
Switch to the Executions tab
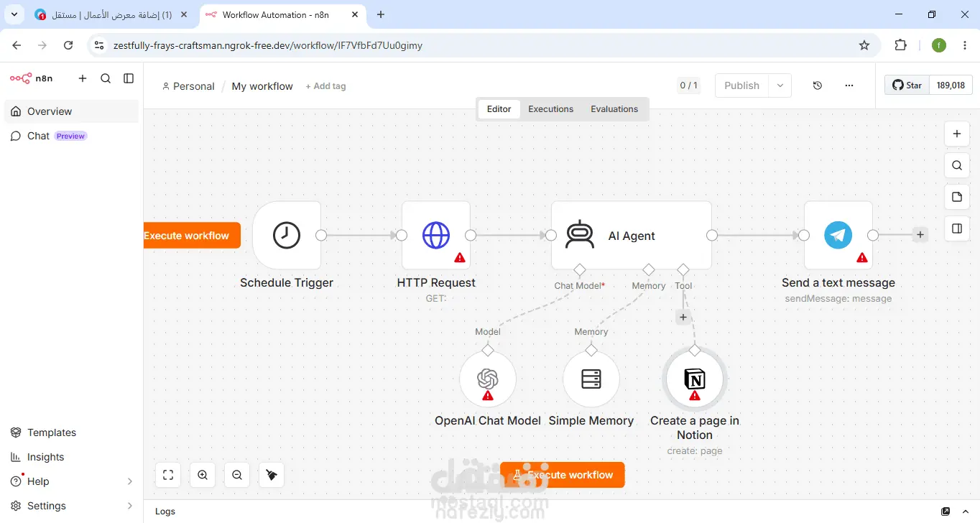click(x=551, y=109)
